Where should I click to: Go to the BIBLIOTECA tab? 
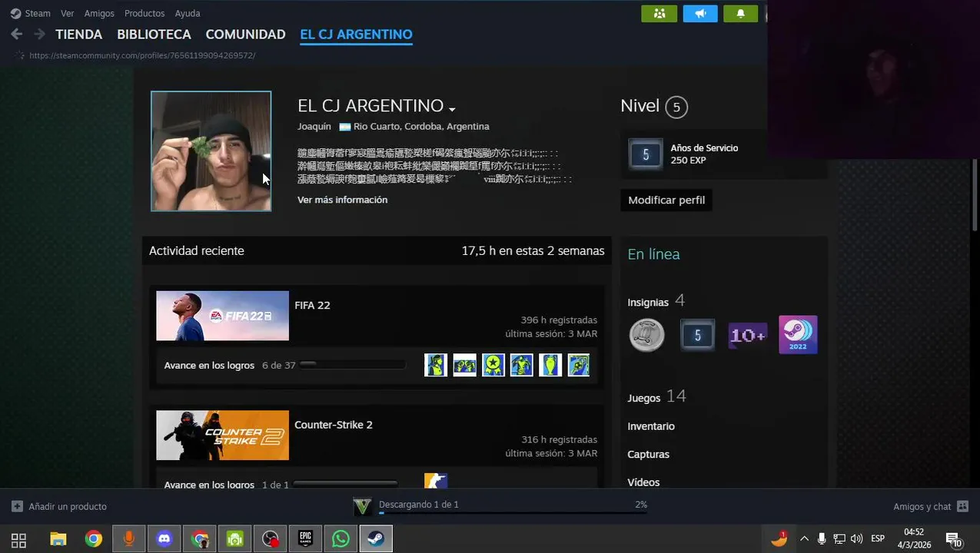[x=154, y=35]
